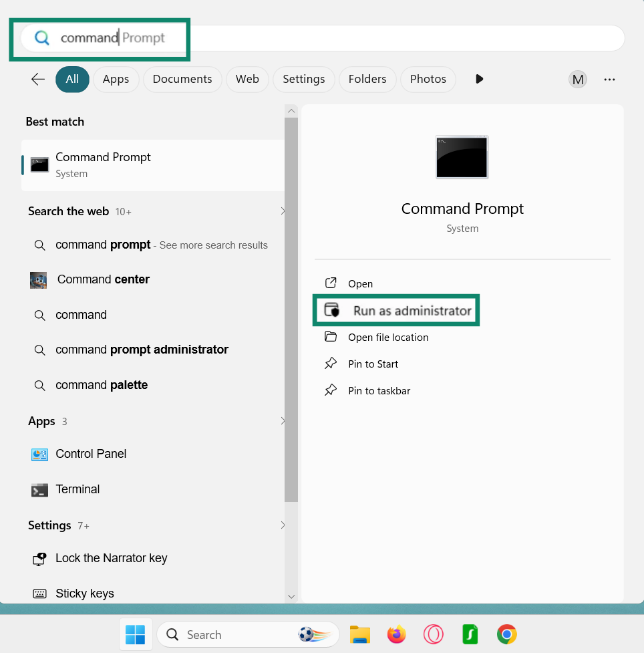Image resolution: width=644 pixels, height=653 pixels.
Task: Open Terminal from Apps results
Action: 153,489
